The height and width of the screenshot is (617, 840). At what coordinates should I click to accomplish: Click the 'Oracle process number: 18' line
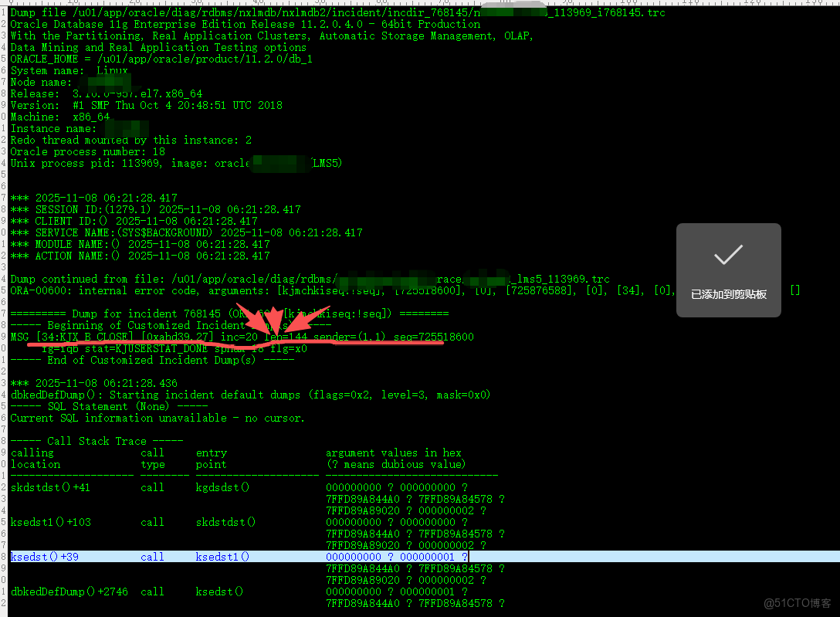tap(88, 151)
